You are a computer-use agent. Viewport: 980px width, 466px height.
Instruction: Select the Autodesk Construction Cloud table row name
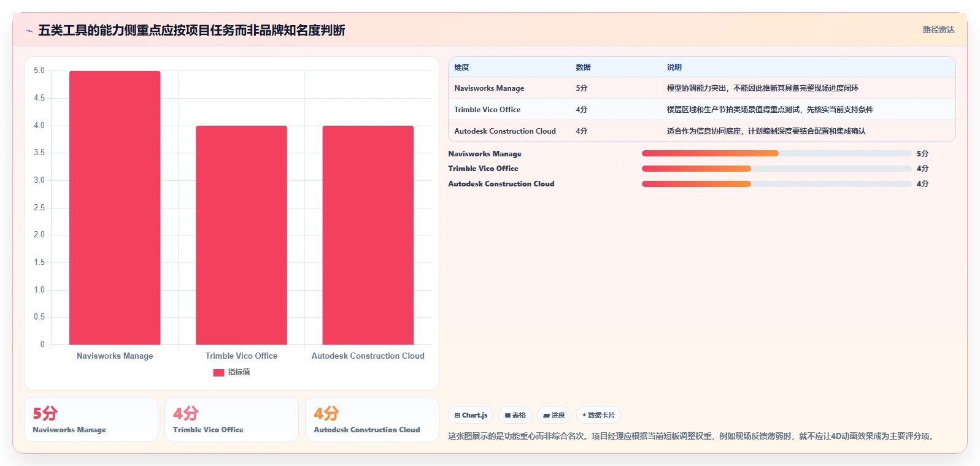pyautogui.click(x=505, y=131)
